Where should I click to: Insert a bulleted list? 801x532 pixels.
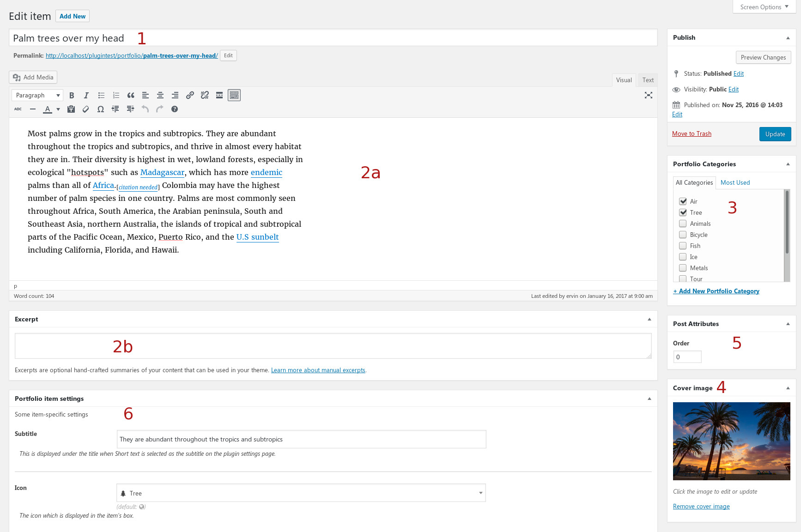[x=101, y=95]
